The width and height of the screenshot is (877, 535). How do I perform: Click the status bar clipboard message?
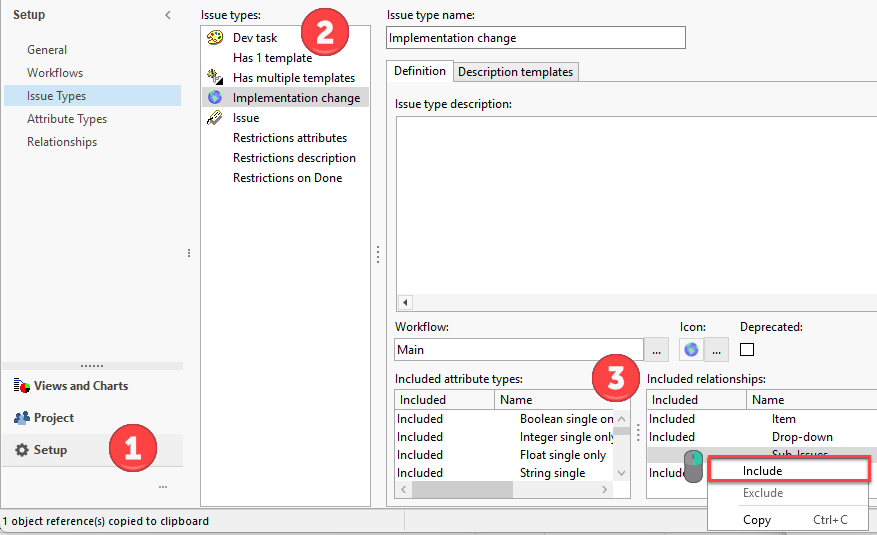point(106,521)
